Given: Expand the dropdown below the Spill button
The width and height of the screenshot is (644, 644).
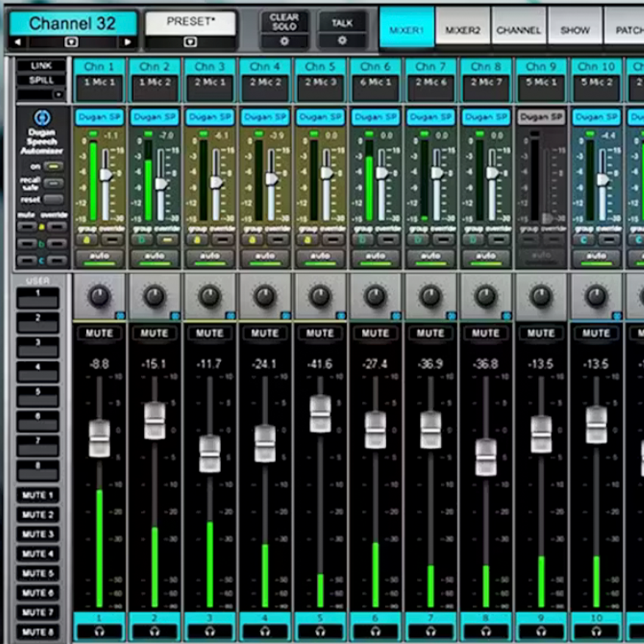Looking at the screenshot, I should tap(58, 94).
